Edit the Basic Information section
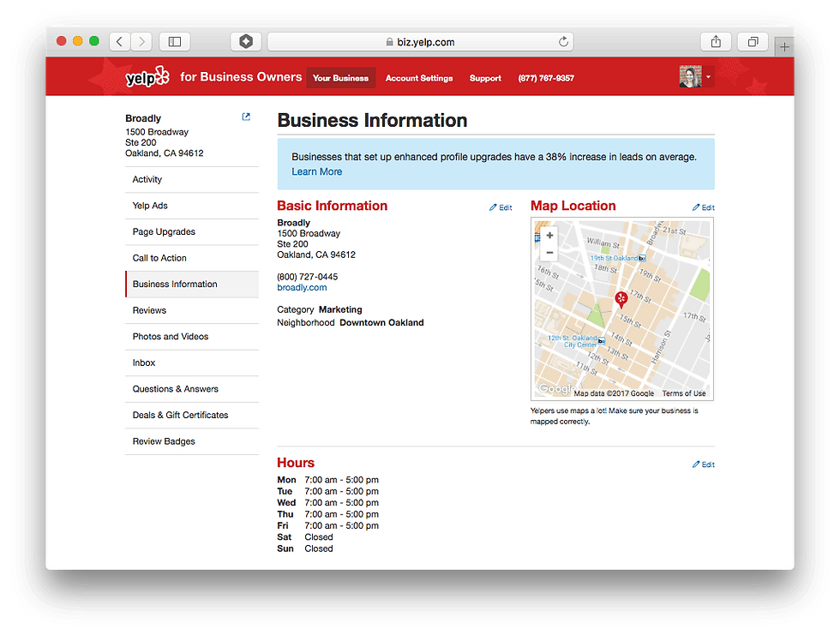840x635 pixels. click(x=501, y=207)
